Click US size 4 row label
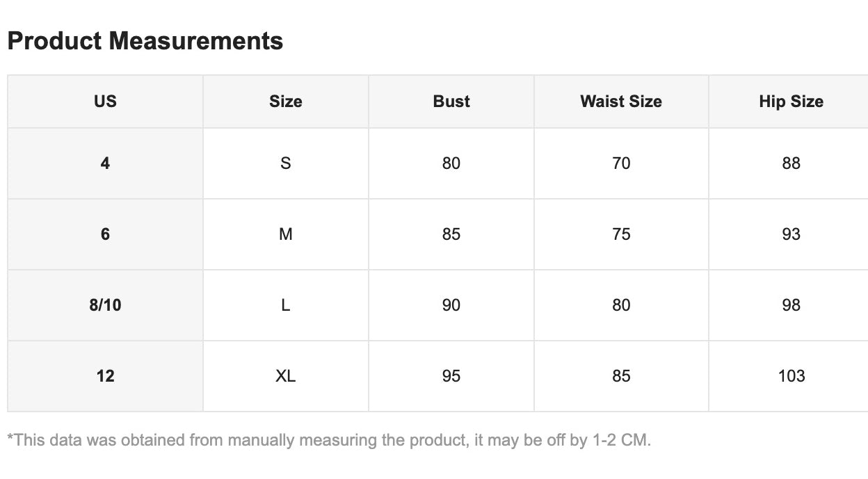Screen dimensions: 868x479 (105, 163)
